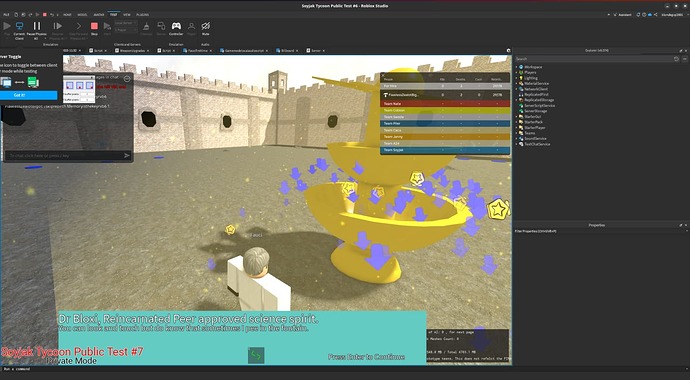Viewport: 690px width, 380px height.
Task: Select ServerScriptService in Explorer
Action: pos(539,106)
